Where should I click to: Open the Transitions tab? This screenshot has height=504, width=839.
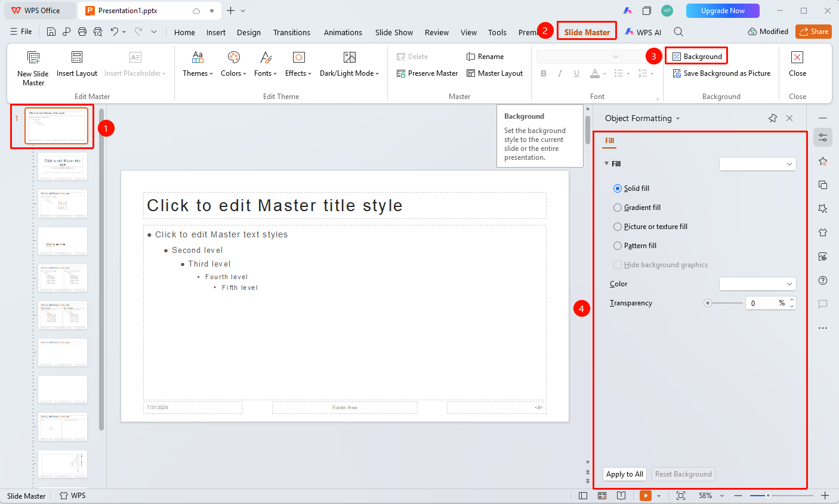click(292, 32)
